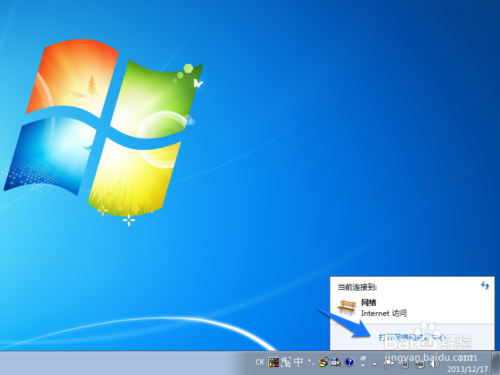Open the input method keyboard icon
This screenshot has width=500, height=375.
(x=274, y=362)
